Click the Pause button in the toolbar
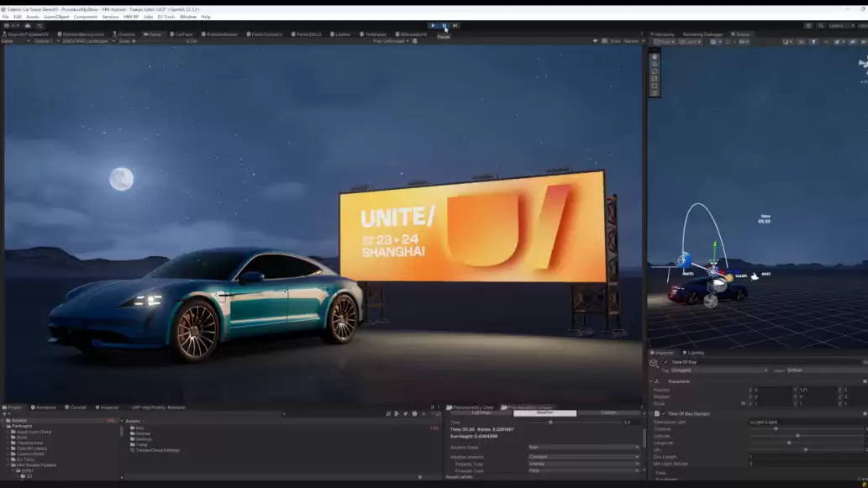 click(444, 24)
